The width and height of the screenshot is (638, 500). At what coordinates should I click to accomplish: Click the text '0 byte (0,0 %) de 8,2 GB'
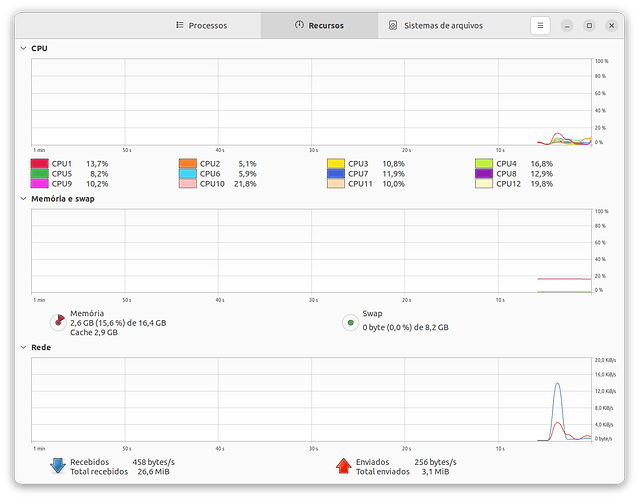[x=405, y=328]
